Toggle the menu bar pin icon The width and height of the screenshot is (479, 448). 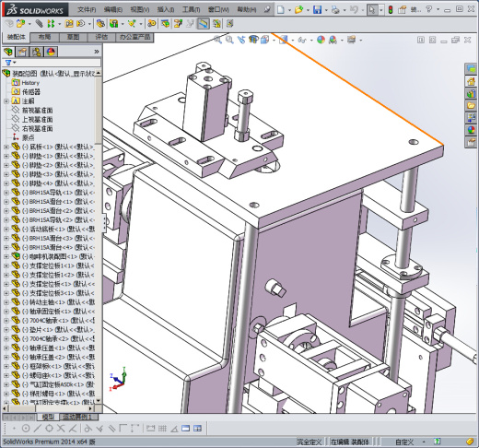click(x=267, y=10)
